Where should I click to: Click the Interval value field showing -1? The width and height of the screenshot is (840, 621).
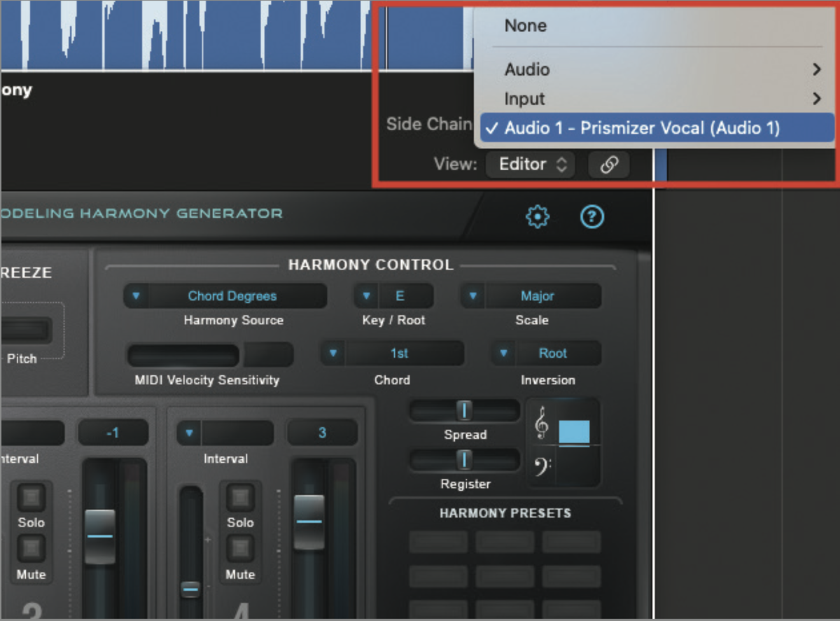113,433
